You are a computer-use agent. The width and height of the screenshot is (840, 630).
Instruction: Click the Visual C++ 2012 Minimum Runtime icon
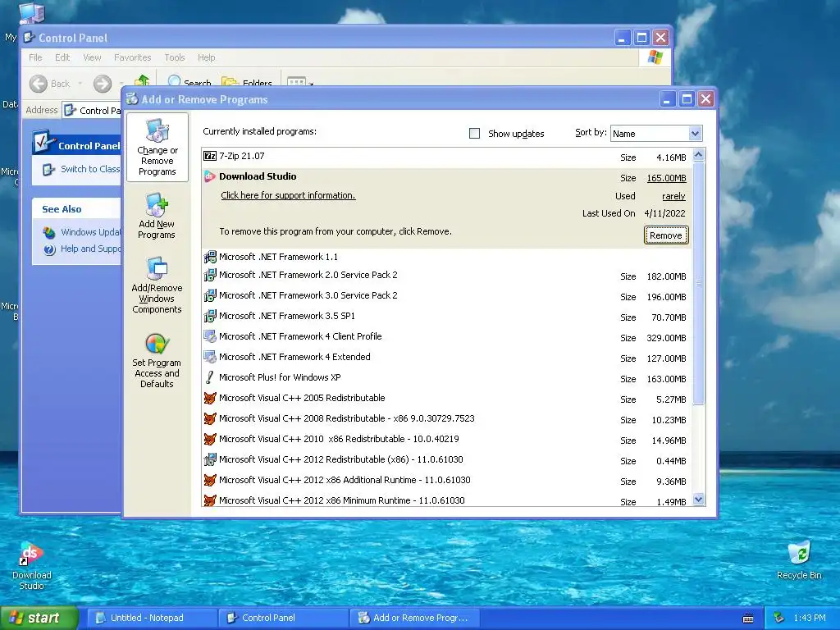(210, 500)
